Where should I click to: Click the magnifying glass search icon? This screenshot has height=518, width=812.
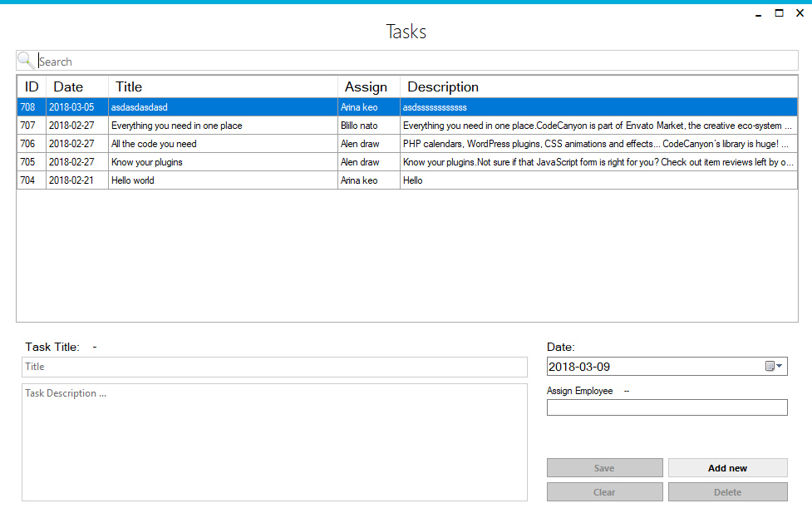click(26, 61)
